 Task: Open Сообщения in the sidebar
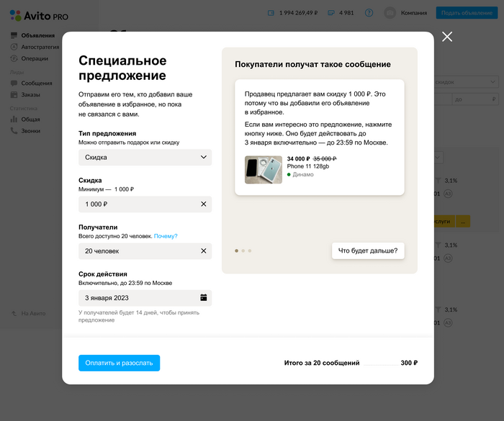pyautogui.click(x=37, y=83)
